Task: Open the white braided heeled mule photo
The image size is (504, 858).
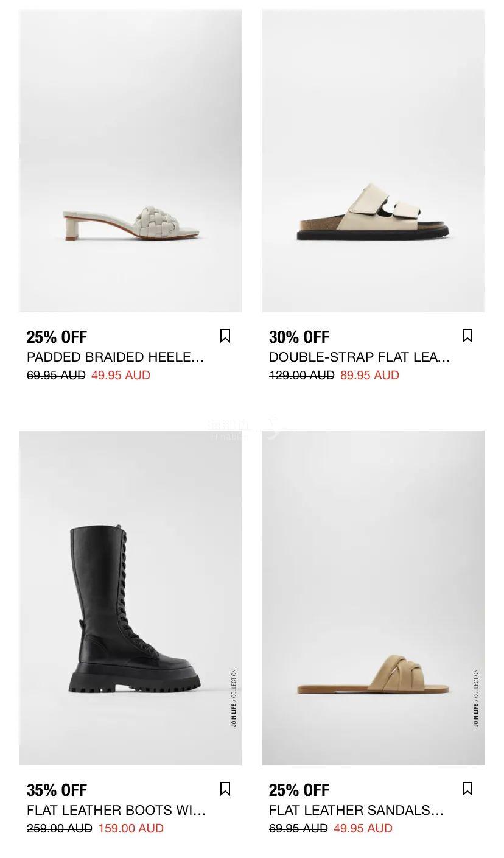Action: 131,161
